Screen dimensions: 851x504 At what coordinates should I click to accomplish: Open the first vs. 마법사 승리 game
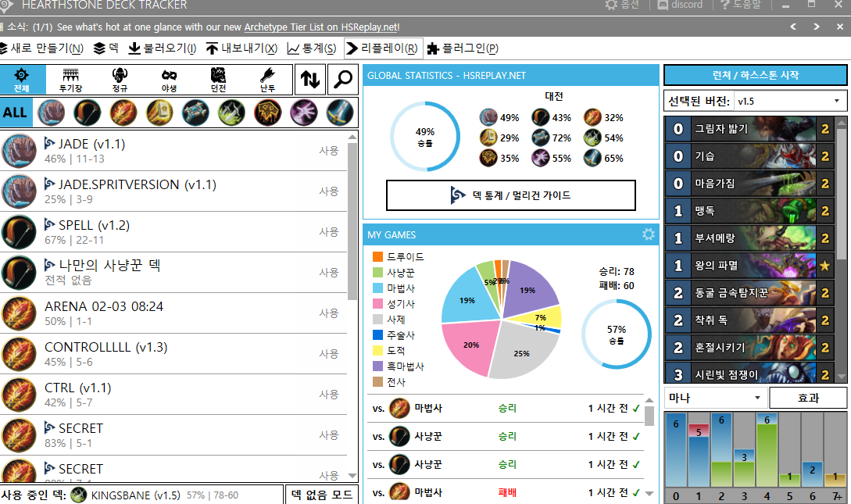(x=506, y=408)
